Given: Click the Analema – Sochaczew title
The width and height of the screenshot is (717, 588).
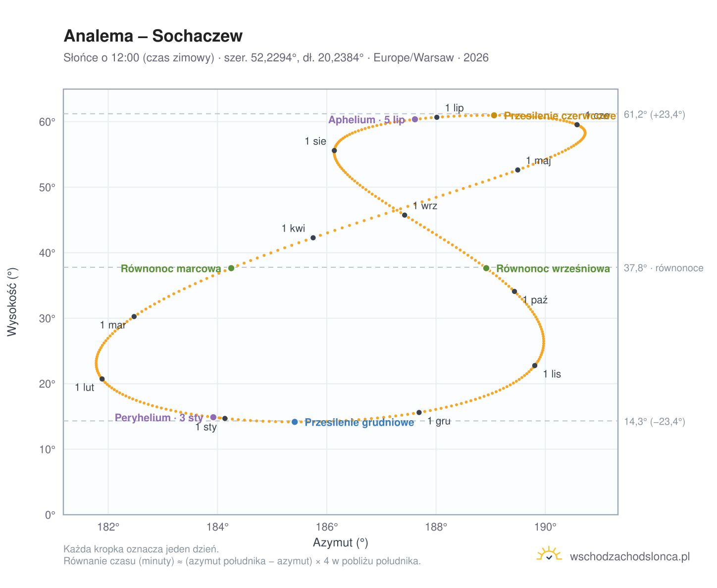Looking at the screenshot, I should pyautogui.click(x=153, y=36).
